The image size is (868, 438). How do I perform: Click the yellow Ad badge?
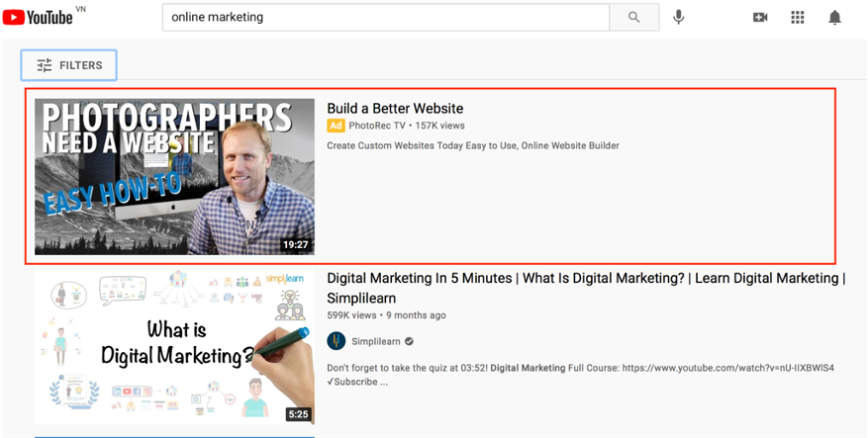coord(336,126)
